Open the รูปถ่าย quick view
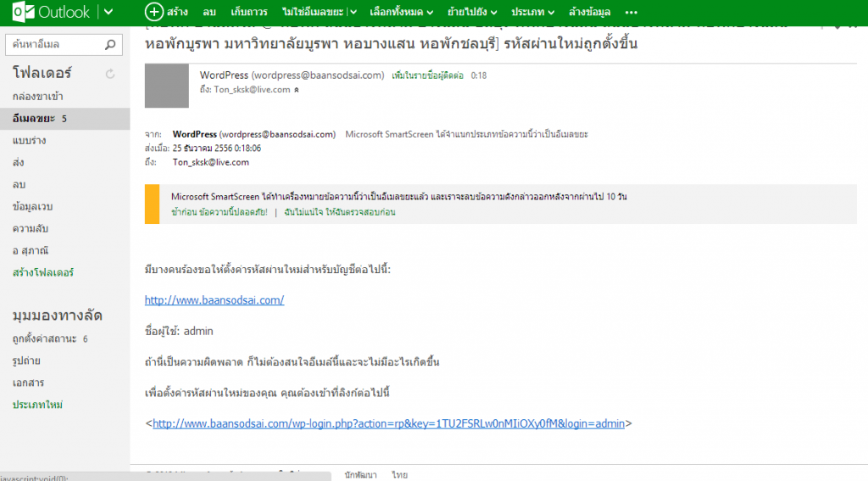Image resolution: width=868 pixels, height=481 pixels. pyautogui.click(x=26, y=361)
